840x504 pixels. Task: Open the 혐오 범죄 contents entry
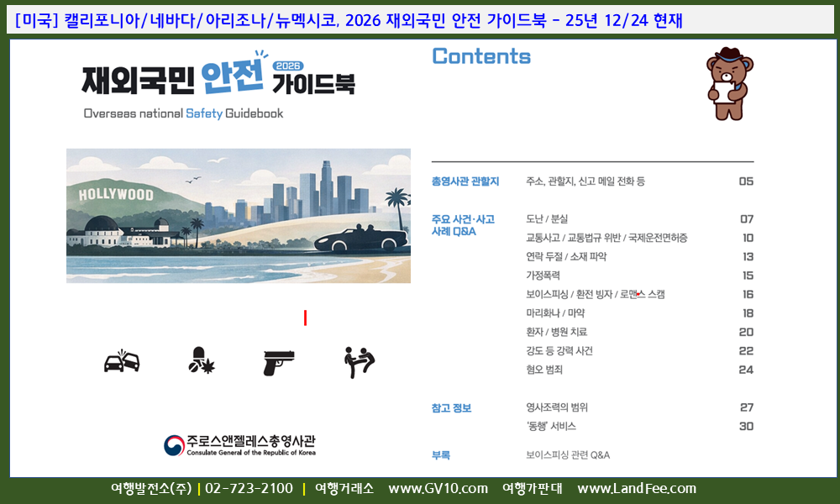(x=544, y=370)
